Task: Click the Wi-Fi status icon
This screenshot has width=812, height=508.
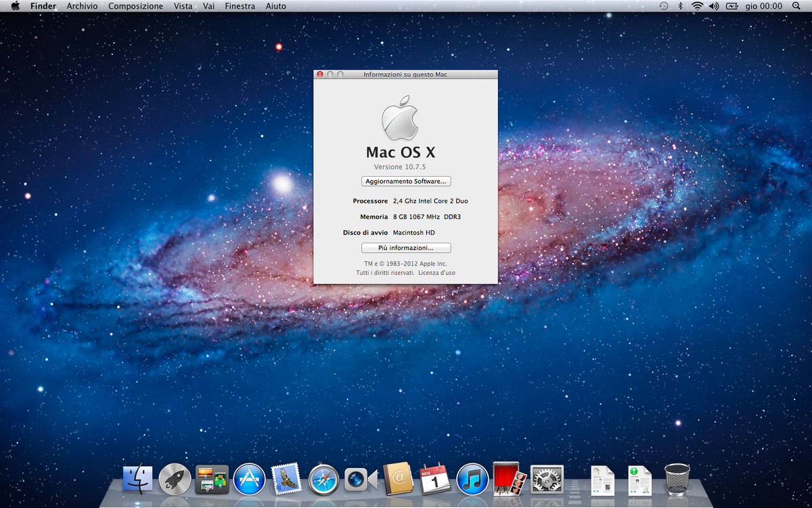Action: click(x=697, y=6)
